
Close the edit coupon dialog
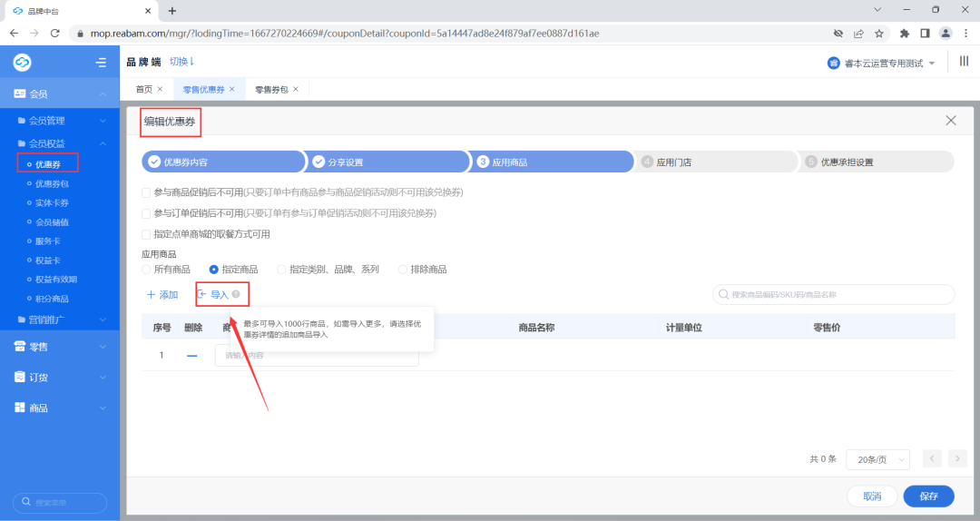tap(950, 121)
